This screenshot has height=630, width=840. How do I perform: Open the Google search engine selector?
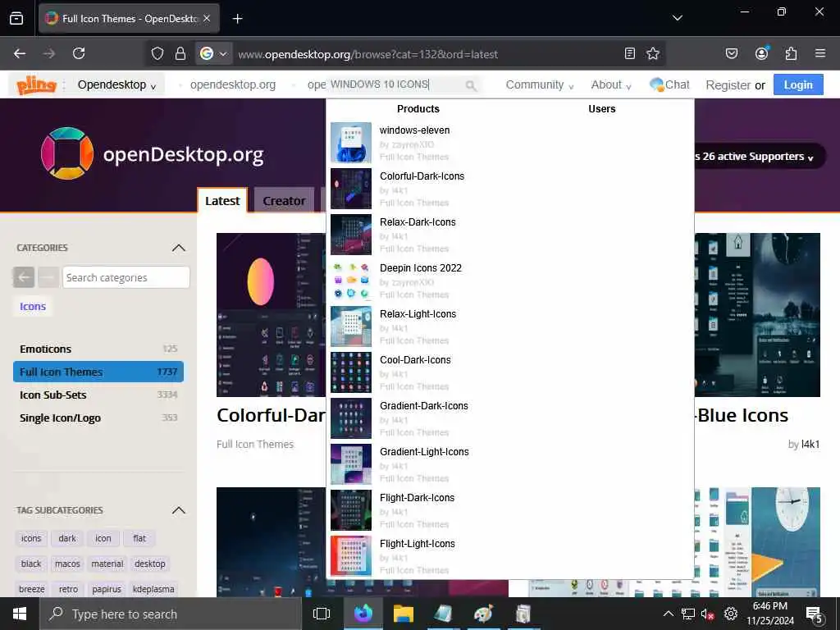tap(213, 53)
